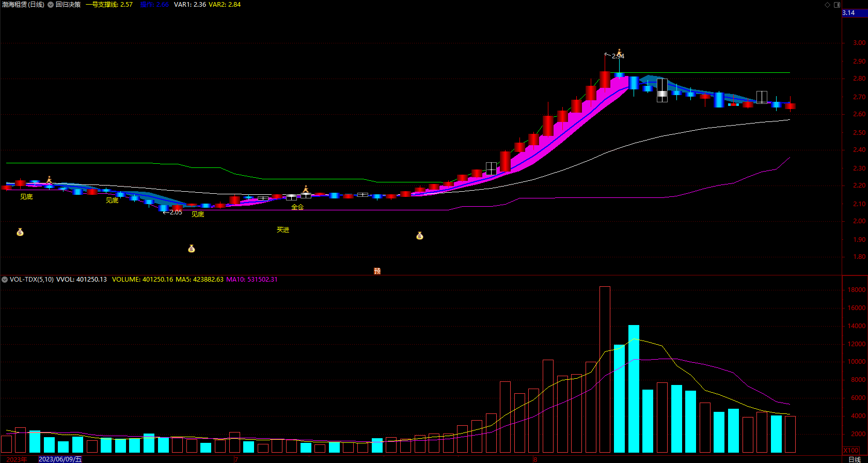
Task: Toggle the side panel icon at top right
Action: coord(837,5)
